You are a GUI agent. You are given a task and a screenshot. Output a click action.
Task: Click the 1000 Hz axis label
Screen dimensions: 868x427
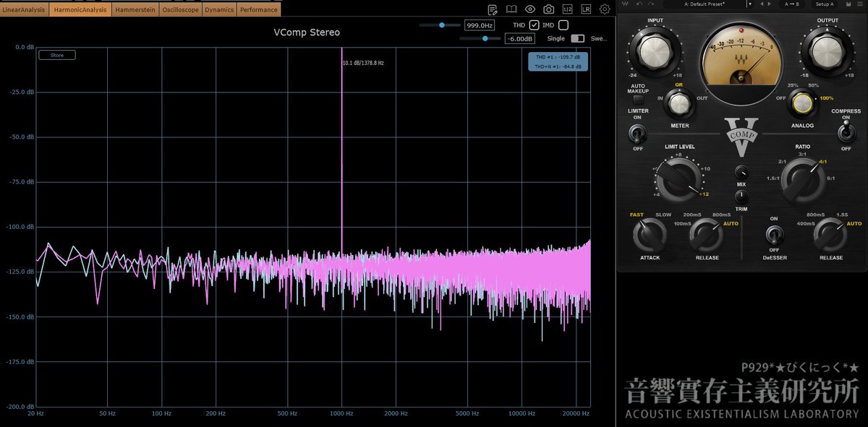pos(341,414)
